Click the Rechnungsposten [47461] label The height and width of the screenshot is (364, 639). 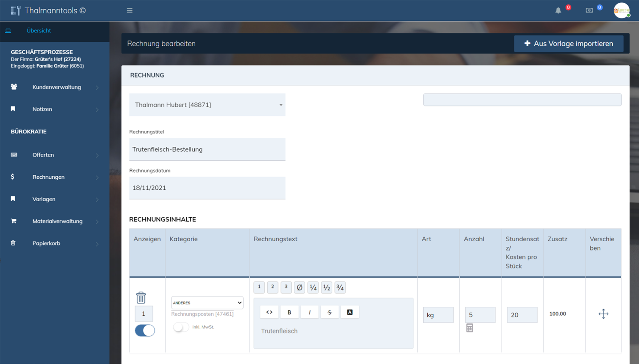coord(202,314)
